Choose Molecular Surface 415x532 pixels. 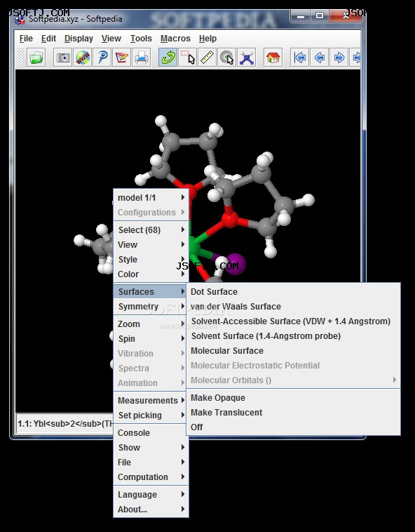[294, 351]
